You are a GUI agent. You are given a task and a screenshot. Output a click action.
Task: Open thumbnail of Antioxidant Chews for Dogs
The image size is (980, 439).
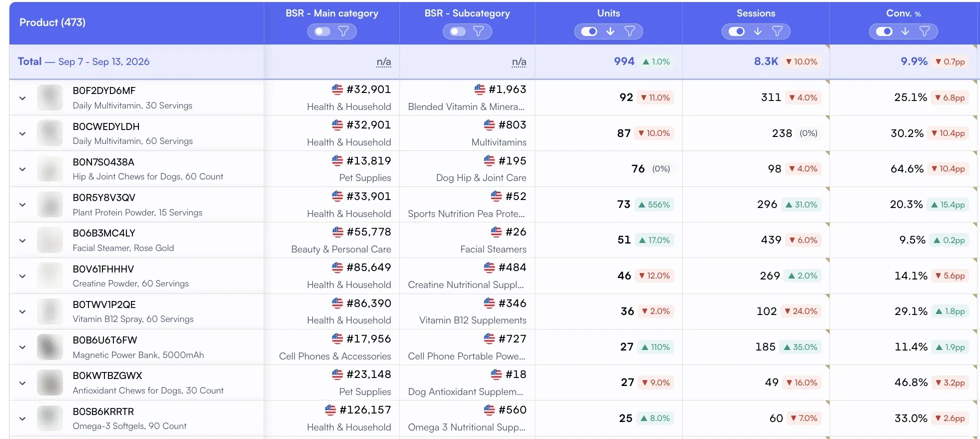tap(50, 383)
